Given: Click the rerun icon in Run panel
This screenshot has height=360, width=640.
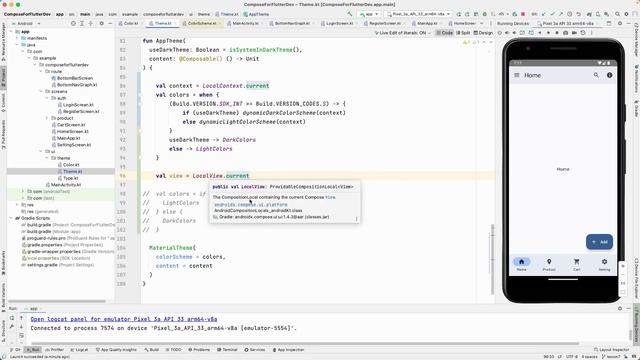Looking at the screenshot, I should (x=12, y=318).
